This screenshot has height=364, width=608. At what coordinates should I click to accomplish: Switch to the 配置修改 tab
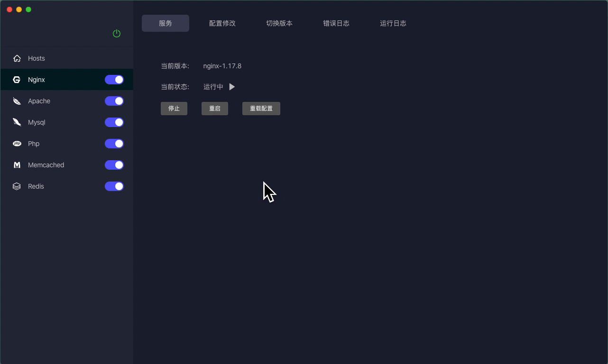[222, 23]
